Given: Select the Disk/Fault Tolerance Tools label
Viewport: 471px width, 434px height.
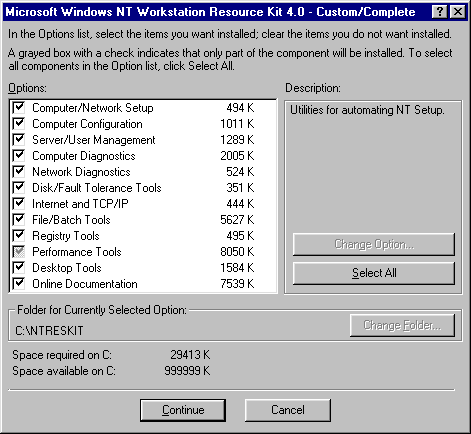Looking at the screenshot, I should (97, 188).
